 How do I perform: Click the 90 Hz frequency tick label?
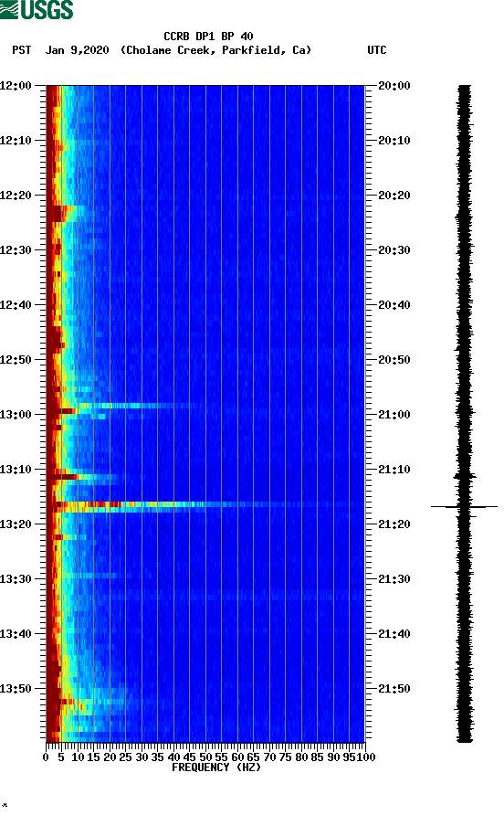[x=333, y=757]
